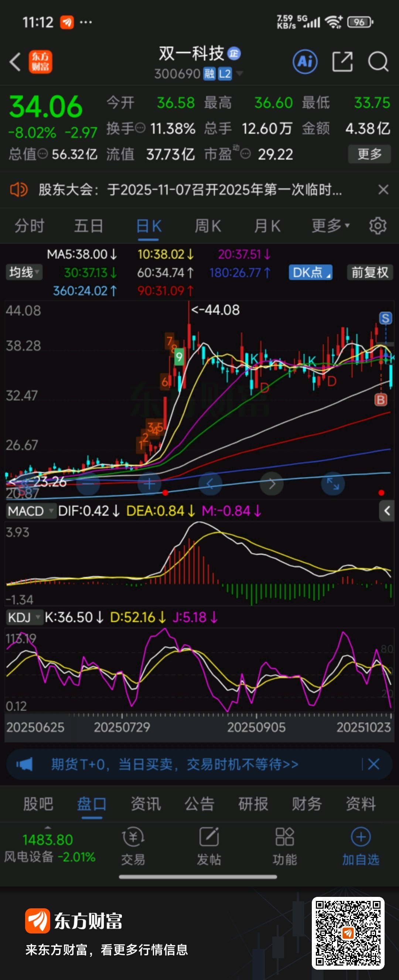
Task: Tap the back arrow icon
Action: coord(15,62)
